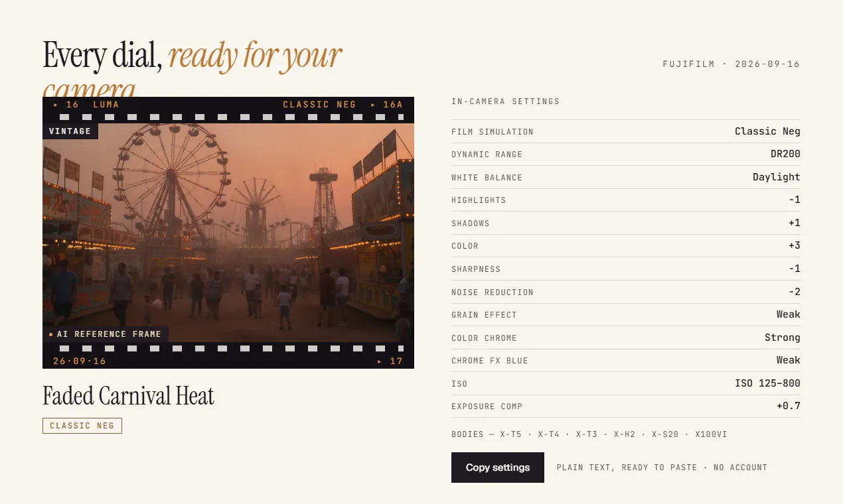Click the '-2' Noise Reduction value
The width and height of the screenshot is (843, 504).
pyautogui.click(x=795, y=292)
